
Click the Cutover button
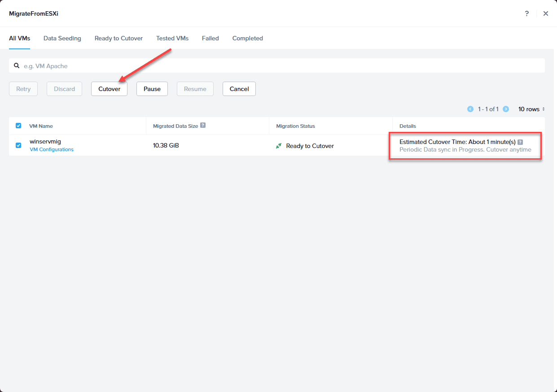click(110, 89)
